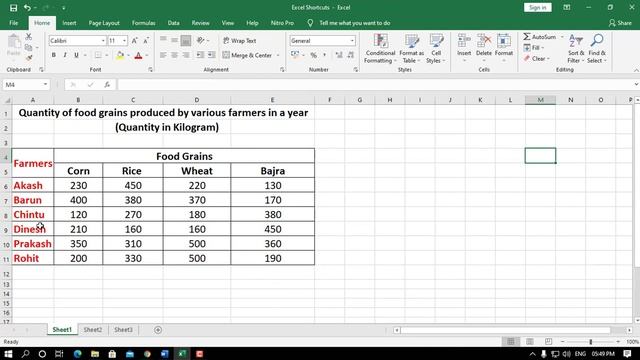Image resolution: width=640 pixels, height=360 pixels.
Task: Open the Calibri font name dropdown
Action: click(103, 41)
